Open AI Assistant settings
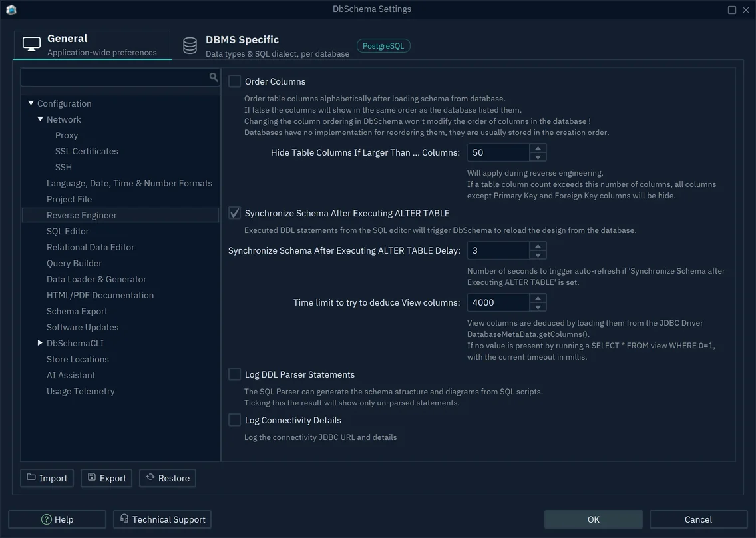 click(x=71, y=374)
